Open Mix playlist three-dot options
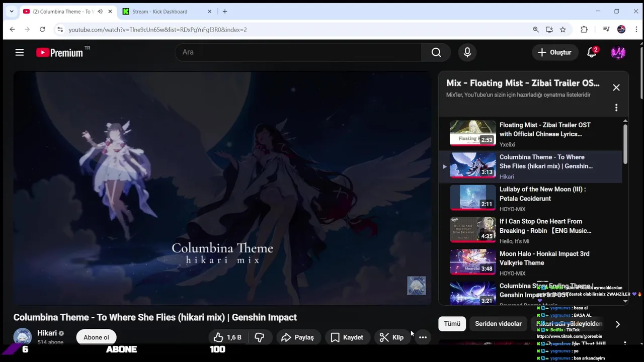The width and height of the screenshot is (644, 362). tap(616, 108)
